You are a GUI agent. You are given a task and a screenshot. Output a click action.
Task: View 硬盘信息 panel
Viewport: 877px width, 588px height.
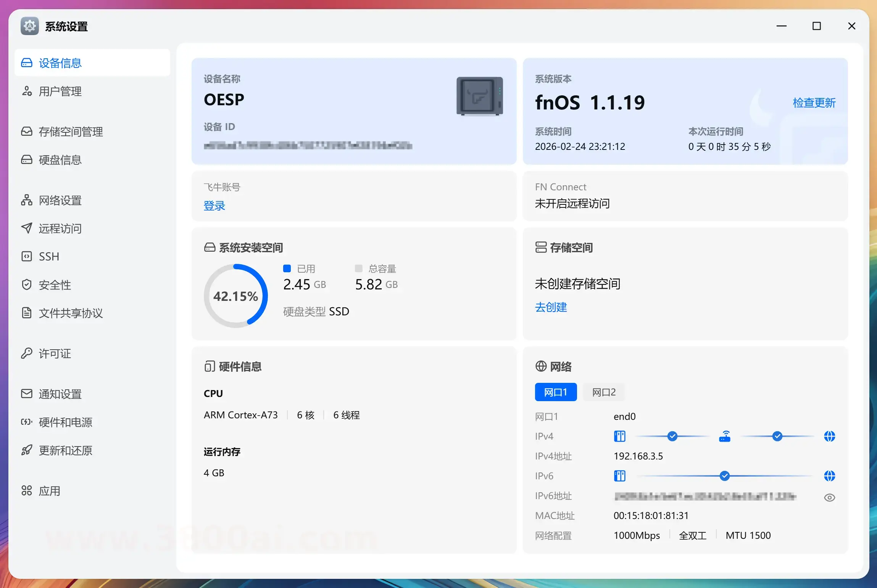(60, 160)
